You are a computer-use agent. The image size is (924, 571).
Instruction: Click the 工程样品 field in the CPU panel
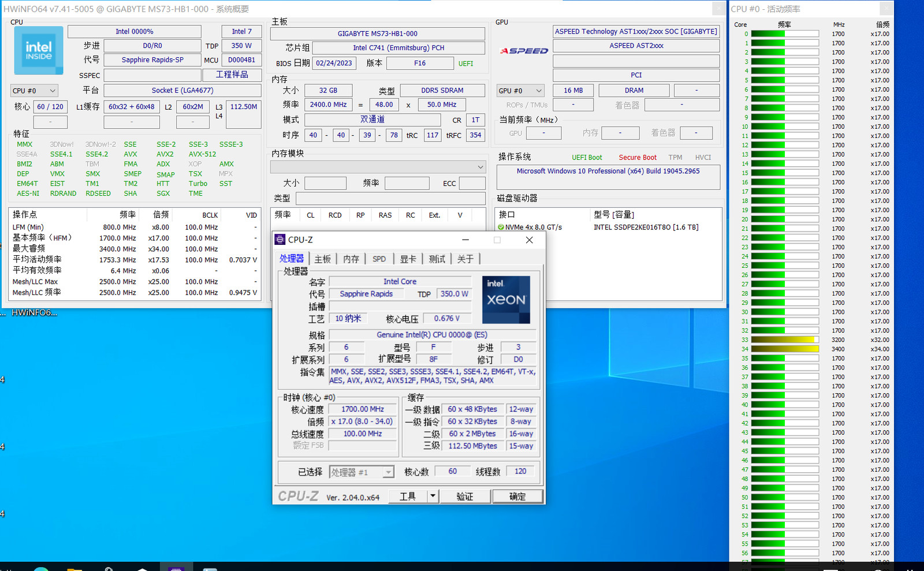tap(232, 75)
